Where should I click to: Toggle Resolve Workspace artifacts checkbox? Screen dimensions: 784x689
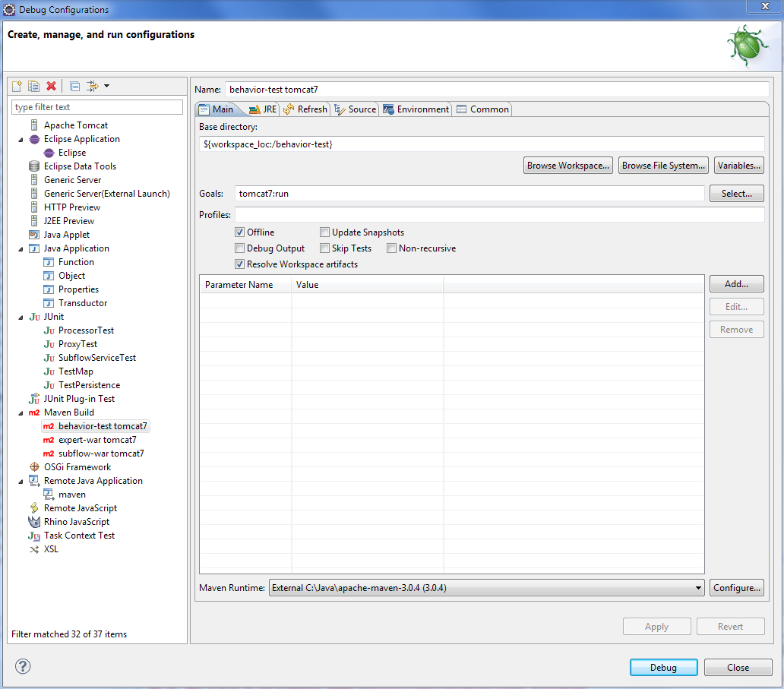click(239, 264)
